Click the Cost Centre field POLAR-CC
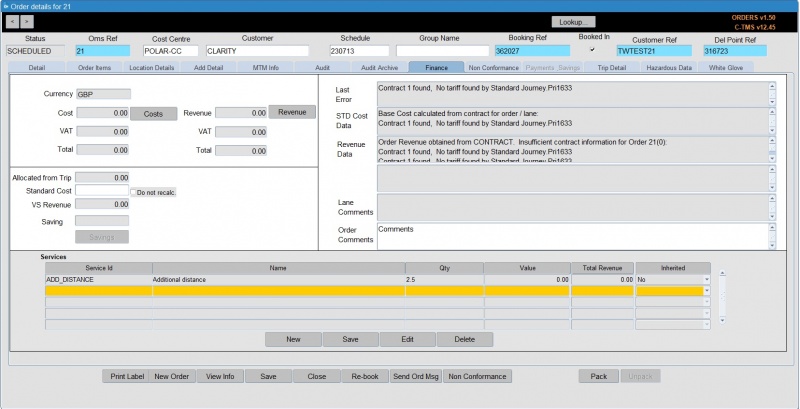Viewport: 800px width, 409px height. click(x=170, y=51)
